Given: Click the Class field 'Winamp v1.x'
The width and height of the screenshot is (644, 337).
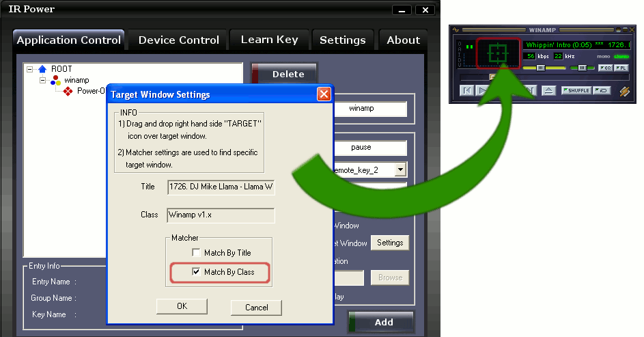Looking at the screenshot, I should [x=221, y=215].
